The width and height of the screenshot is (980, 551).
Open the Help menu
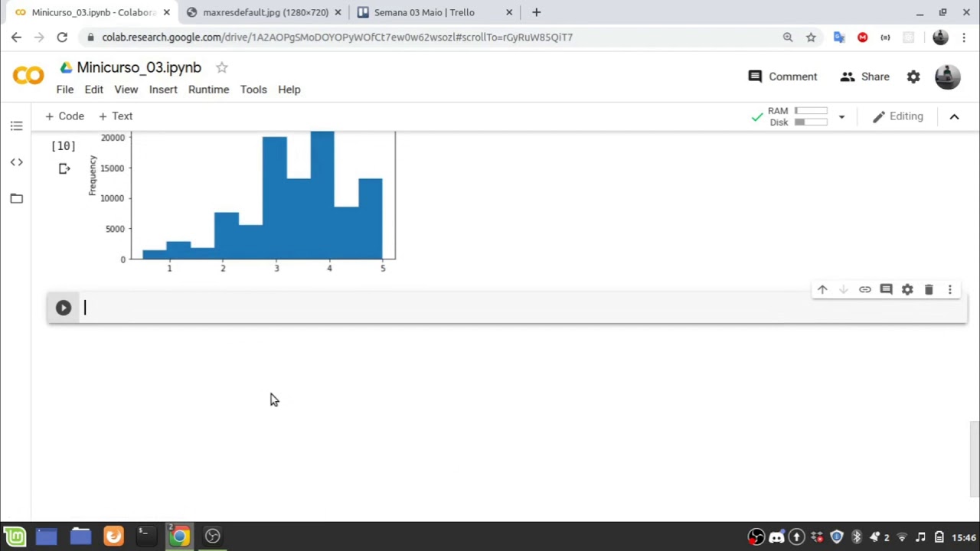tap(289, 90)
